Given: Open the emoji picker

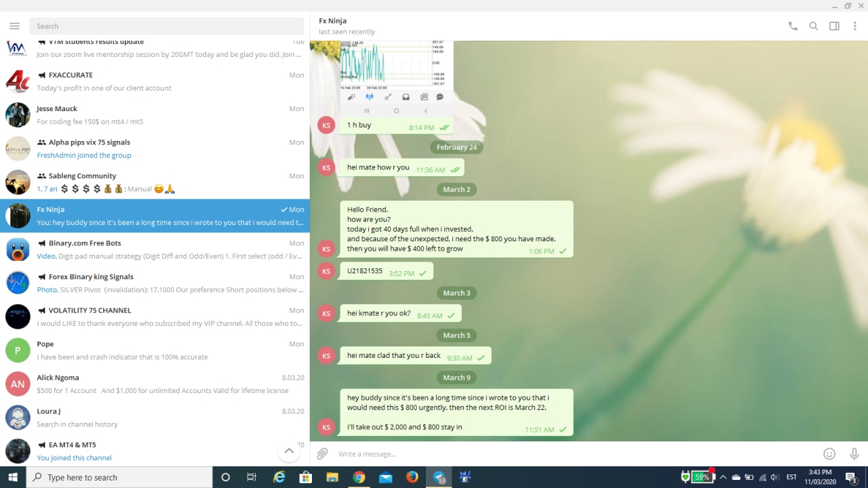Looking at the screenshot, I should (829, 453).
